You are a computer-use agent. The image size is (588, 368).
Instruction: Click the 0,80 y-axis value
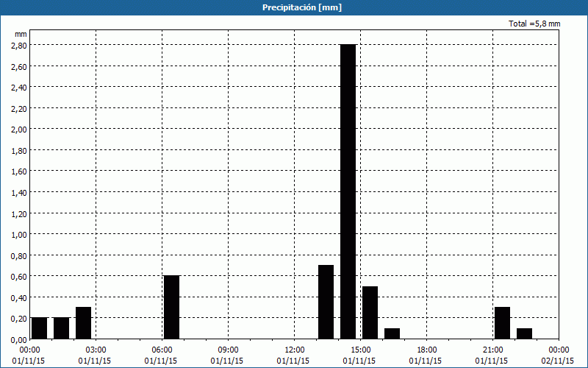coord(20,255)
